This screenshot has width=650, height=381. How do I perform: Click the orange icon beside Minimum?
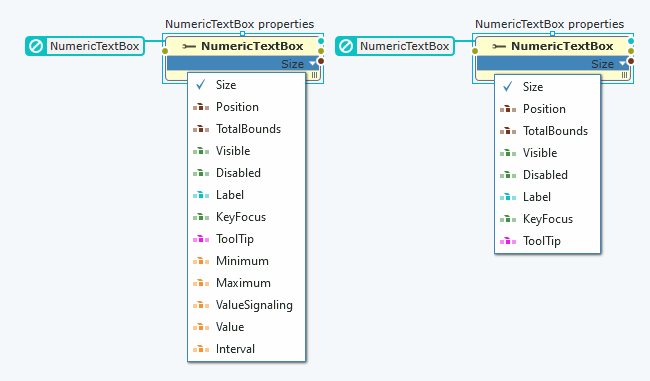(x=201, y=261)
